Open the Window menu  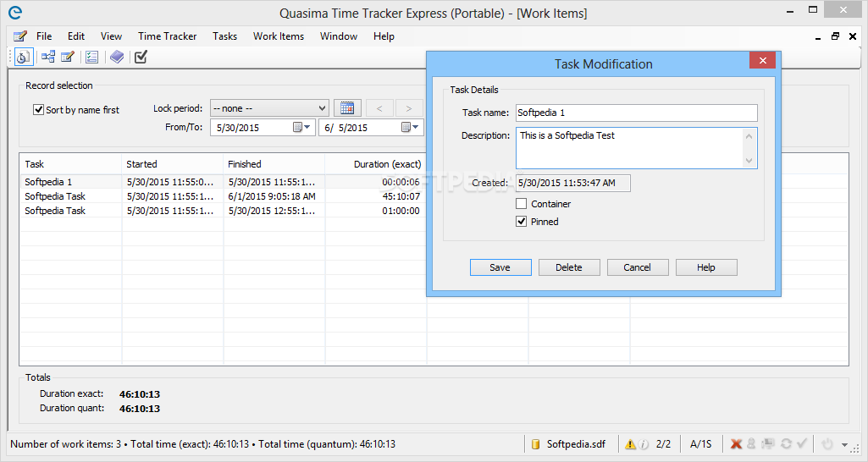tap(338, 36)
